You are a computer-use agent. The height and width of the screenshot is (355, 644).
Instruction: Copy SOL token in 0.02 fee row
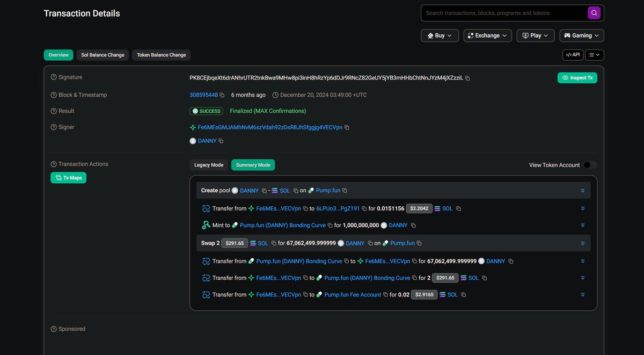(463, 295)
